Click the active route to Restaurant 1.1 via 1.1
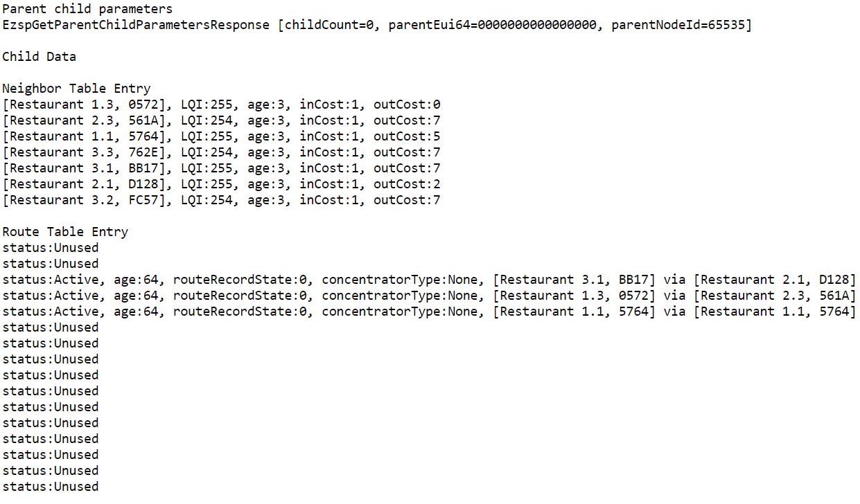Viewport: 860px width, 504px height. 430,312
